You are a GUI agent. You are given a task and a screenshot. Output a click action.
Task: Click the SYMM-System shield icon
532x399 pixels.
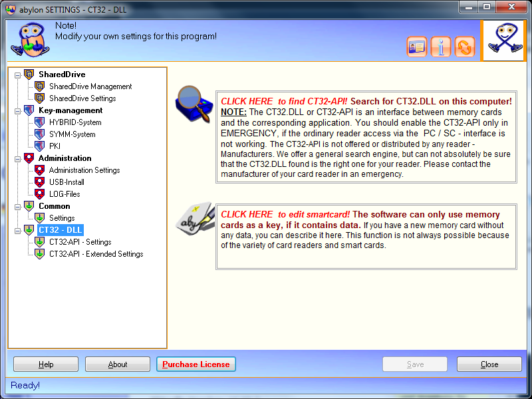point(40,134)
